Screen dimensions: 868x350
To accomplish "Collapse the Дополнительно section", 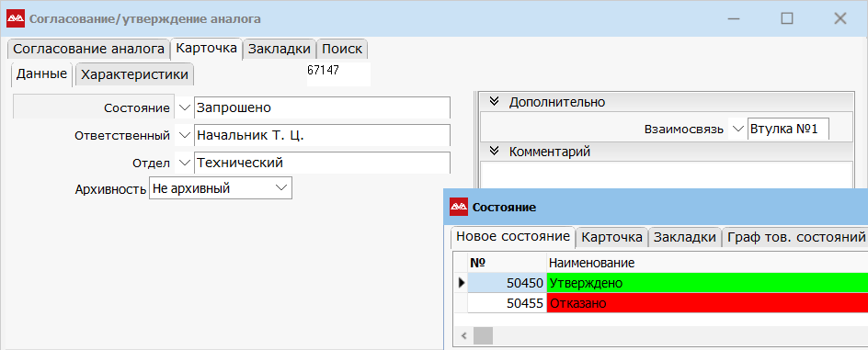I will [x=495, y=102].
